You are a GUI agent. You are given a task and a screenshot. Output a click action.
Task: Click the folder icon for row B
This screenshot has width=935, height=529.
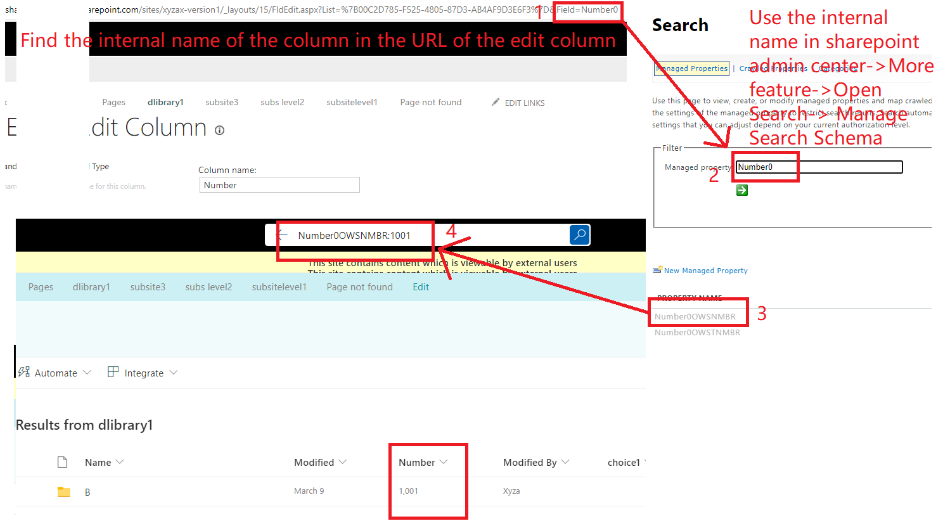coord(64,492)
